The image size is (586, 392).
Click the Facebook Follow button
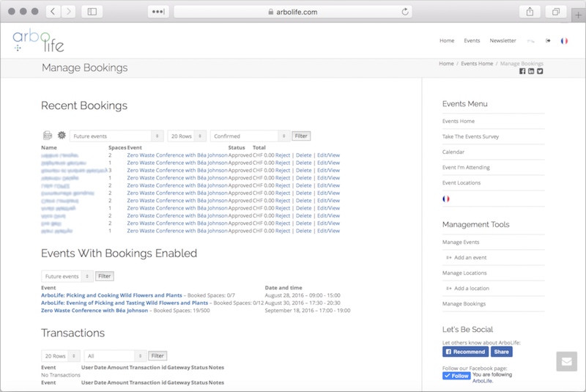pos(456,376)
